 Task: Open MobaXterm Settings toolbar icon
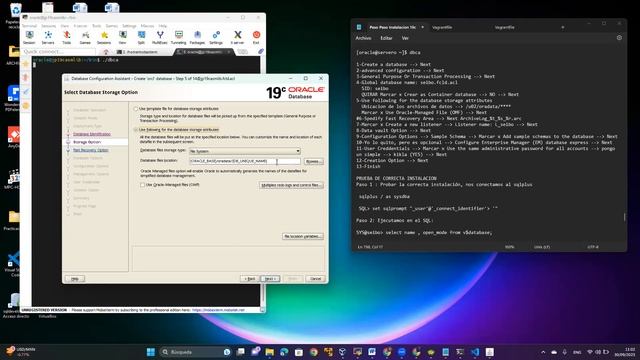click(216, 37)
